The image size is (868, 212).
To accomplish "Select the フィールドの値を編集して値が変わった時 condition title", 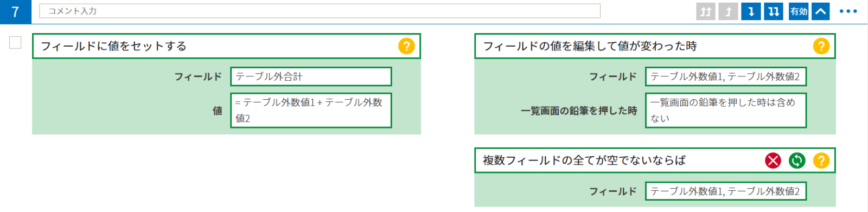I will (590, 46).
